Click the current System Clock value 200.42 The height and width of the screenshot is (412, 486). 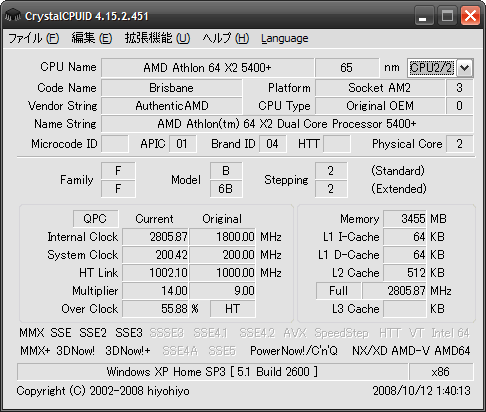point(155,255)
